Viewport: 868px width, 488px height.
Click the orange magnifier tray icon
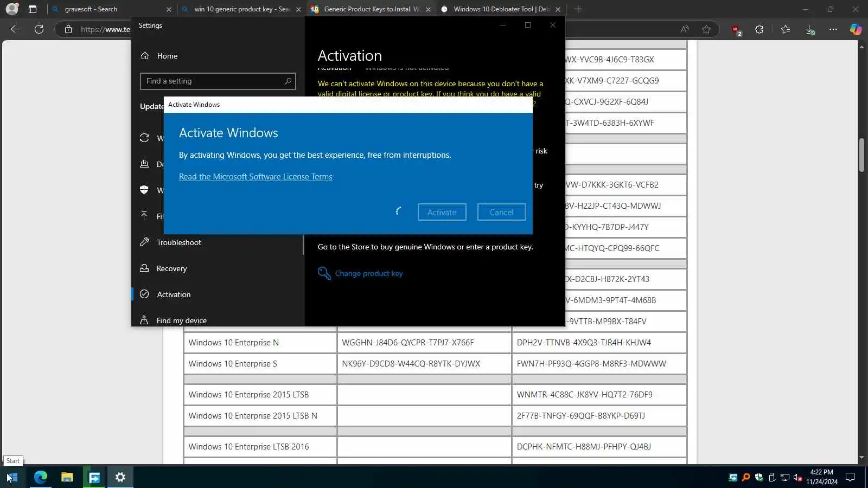[746, 478]
